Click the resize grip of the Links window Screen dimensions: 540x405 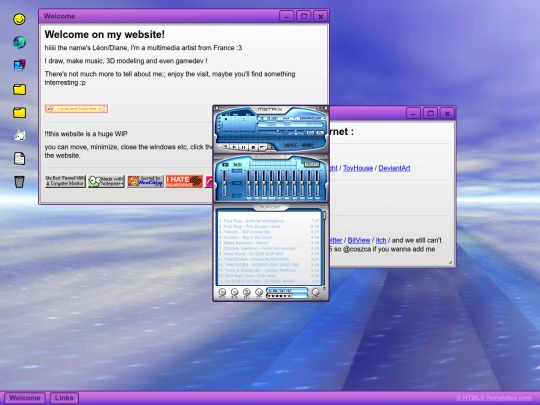pos(450,262)
